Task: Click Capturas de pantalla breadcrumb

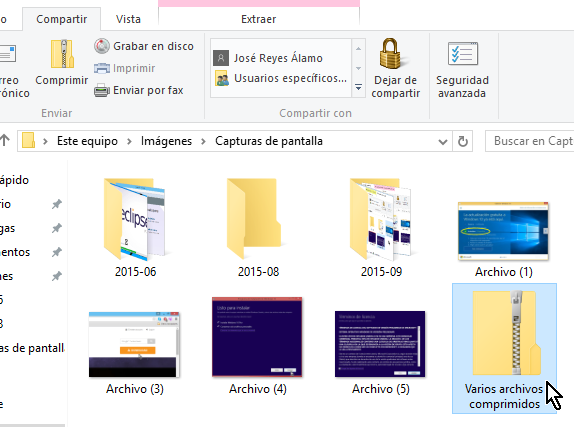Action: (269, 141)
